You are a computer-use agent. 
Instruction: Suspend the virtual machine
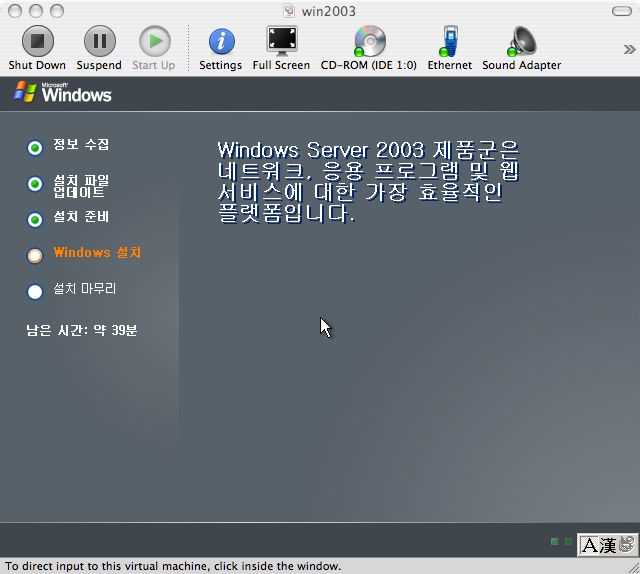click(99, 41)
